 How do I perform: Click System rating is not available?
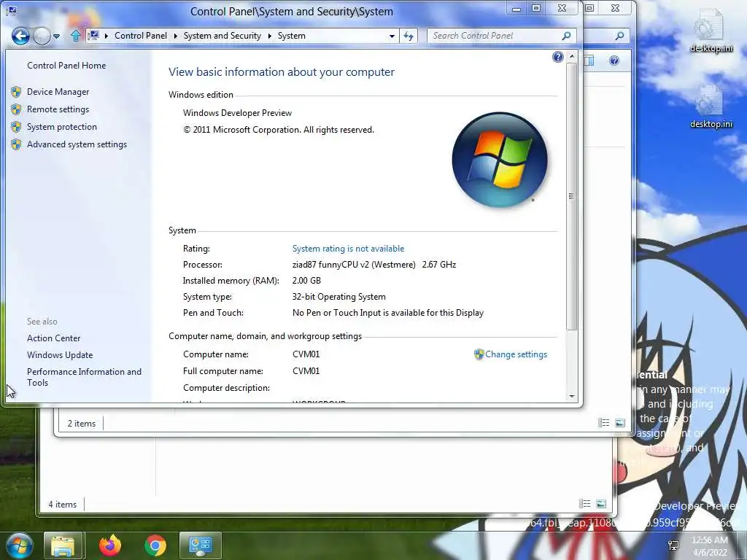(348, 249)
